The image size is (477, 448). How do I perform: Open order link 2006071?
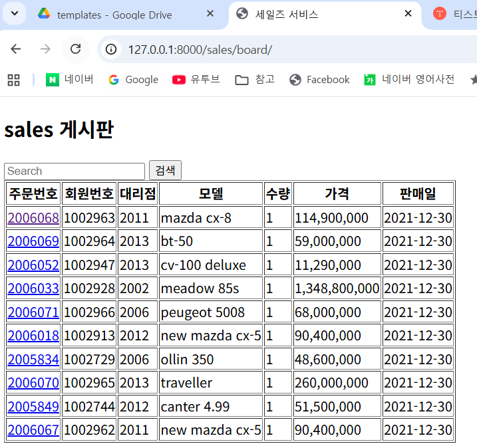[33, 312]
